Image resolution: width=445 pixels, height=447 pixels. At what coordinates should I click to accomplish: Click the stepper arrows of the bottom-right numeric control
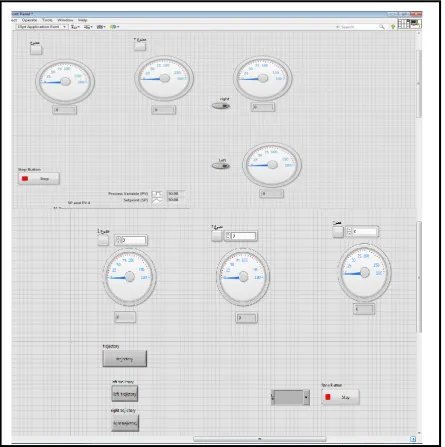349,231
